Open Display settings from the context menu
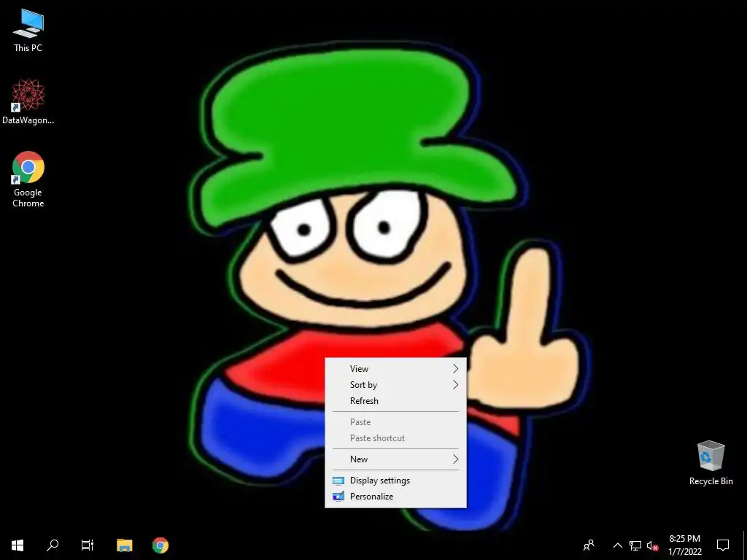Image resolution: width=747 pixels, height=560 pixels. tap(395, 481)
